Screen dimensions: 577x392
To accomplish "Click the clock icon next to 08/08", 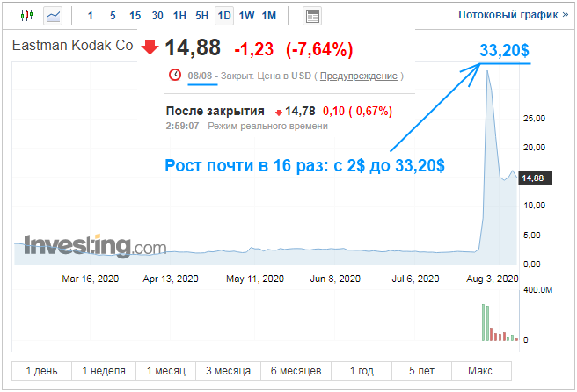I will click(175, 75).
